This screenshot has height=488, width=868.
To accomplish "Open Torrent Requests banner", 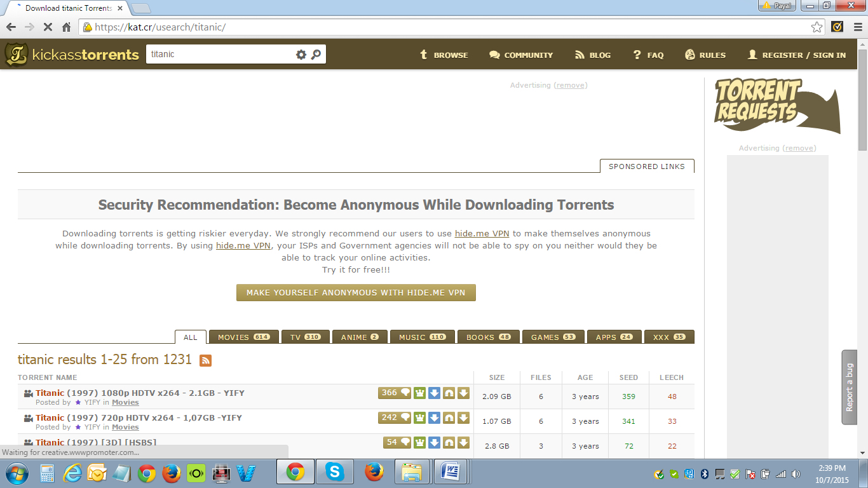I will click(x=777, y=106).
